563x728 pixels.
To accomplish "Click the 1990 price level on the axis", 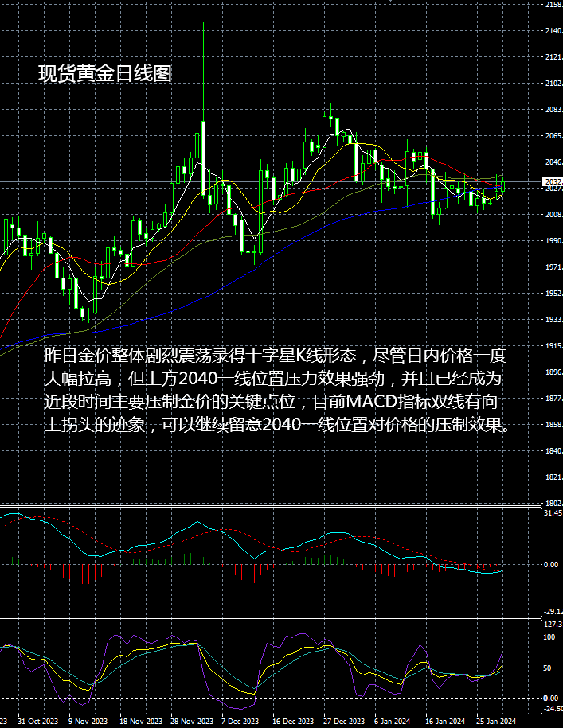I will pos(552,241).
